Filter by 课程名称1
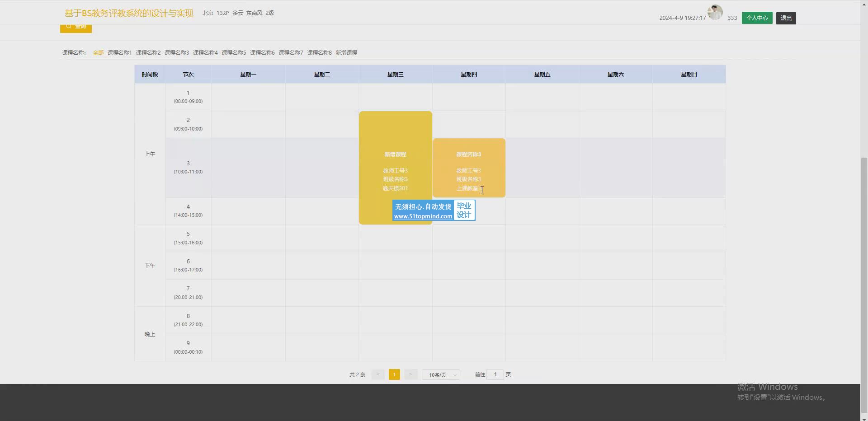The height and width of the screenshot is (421, 868). (x=119, y=53)
